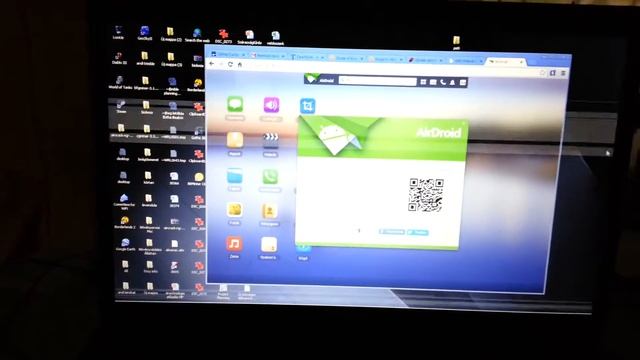The height and width of the screenshot is (360, 640).
Task: Launch the blue Screenshot crop app
Action: pos(307,106)
